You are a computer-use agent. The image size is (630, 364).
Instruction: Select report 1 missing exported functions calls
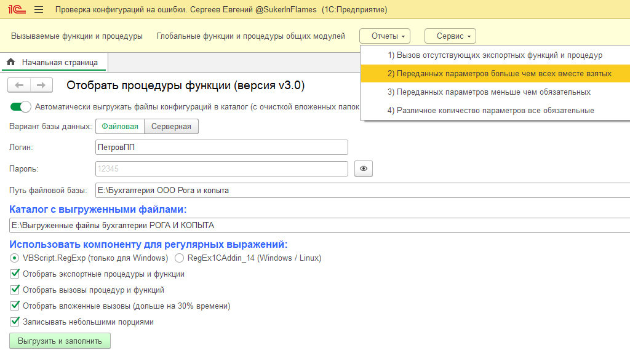pos(495,55)
